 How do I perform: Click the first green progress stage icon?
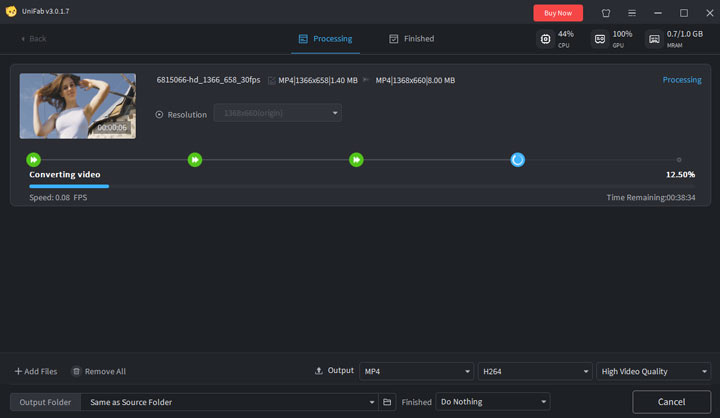click(34, 159)
